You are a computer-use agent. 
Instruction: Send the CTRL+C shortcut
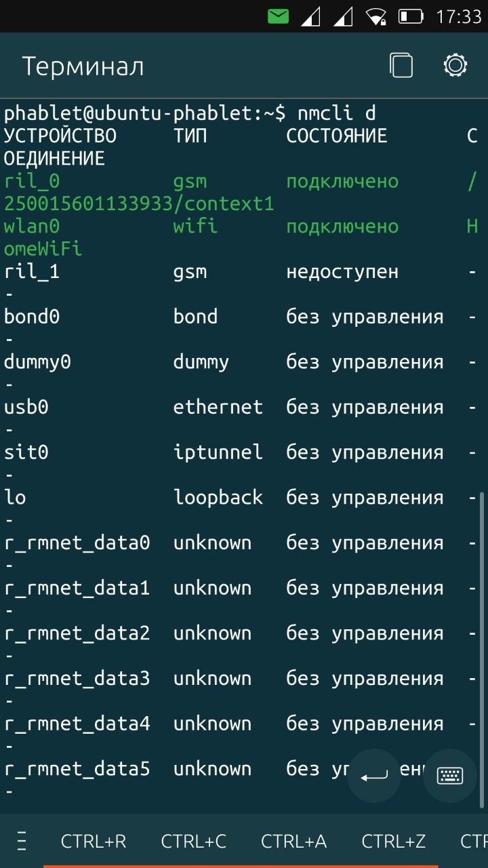(x=194, y=842)
